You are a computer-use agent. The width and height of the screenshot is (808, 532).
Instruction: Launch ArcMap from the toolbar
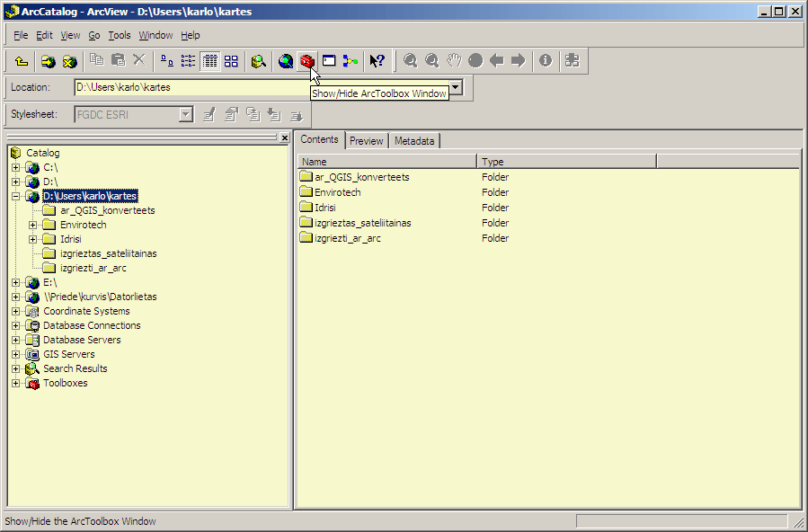point(286,61)
